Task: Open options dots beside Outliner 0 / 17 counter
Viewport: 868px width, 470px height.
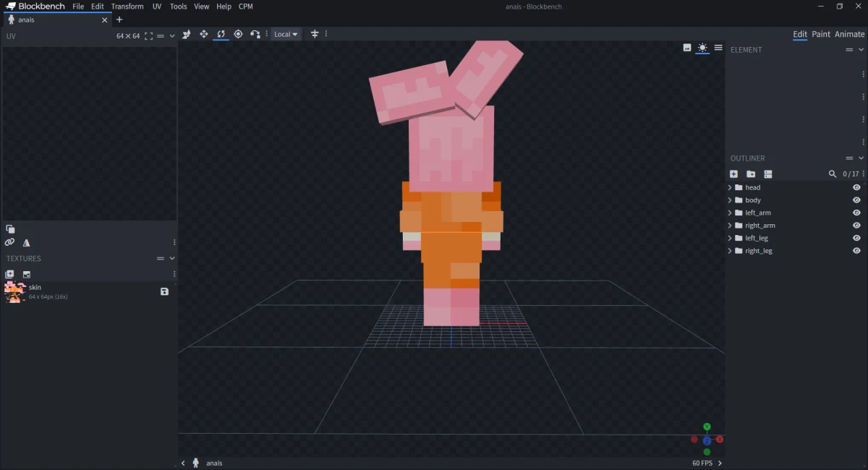Action: 863,174
